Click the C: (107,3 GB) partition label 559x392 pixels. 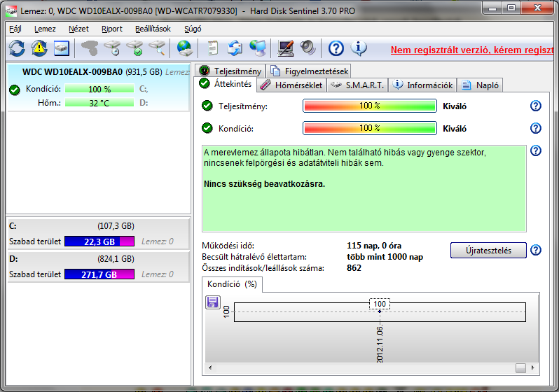click(71, 226)
